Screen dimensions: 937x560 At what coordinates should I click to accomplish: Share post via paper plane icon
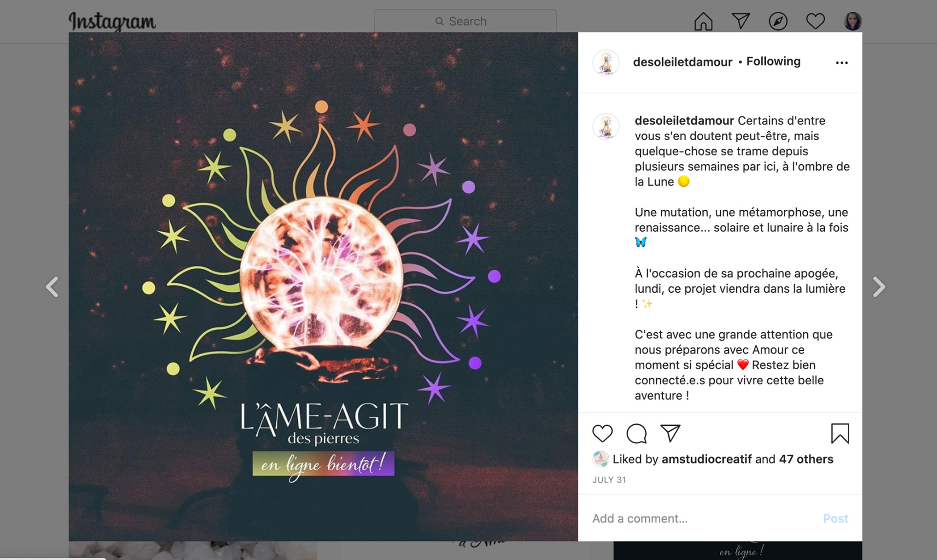[670, 433]
